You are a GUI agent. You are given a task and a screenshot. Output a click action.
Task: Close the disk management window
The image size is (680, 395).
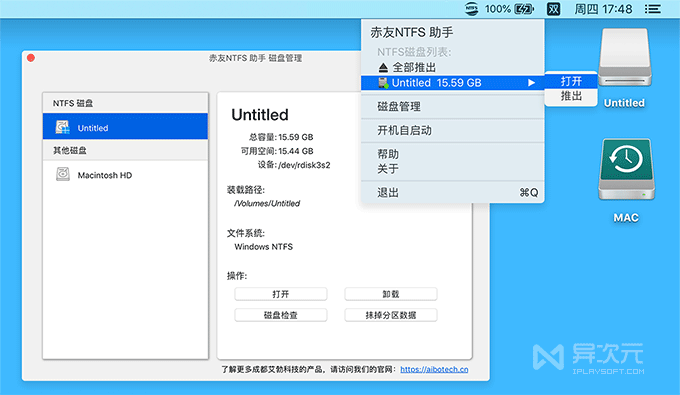[x=31, y=58]
